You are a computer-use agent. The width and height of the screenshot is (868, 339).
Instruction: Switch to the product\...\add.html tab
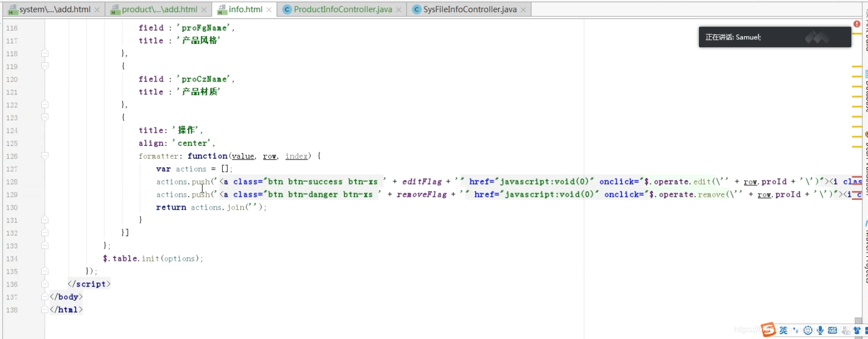[158, 10]
